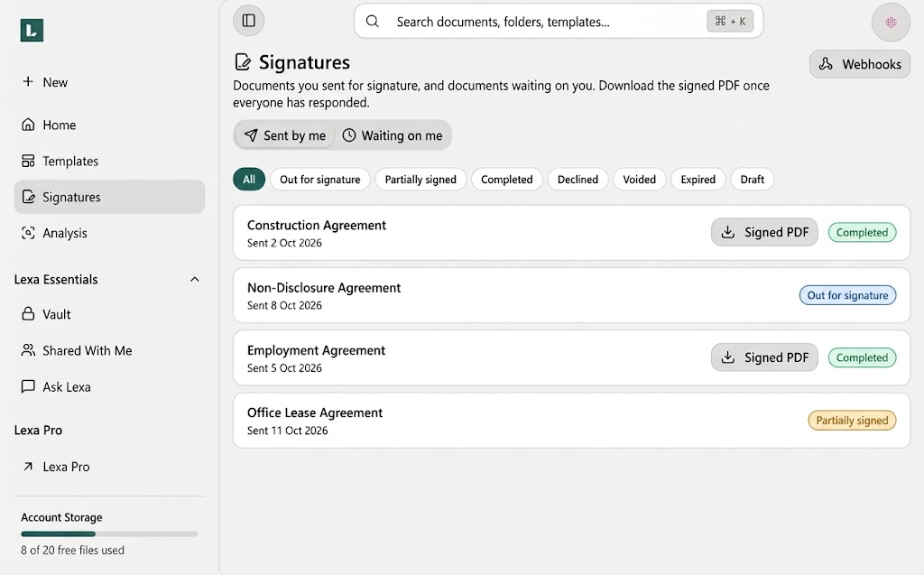Click the Vault lock icon
The width and height of the screenshot is (924, 575).
[28, 314]
